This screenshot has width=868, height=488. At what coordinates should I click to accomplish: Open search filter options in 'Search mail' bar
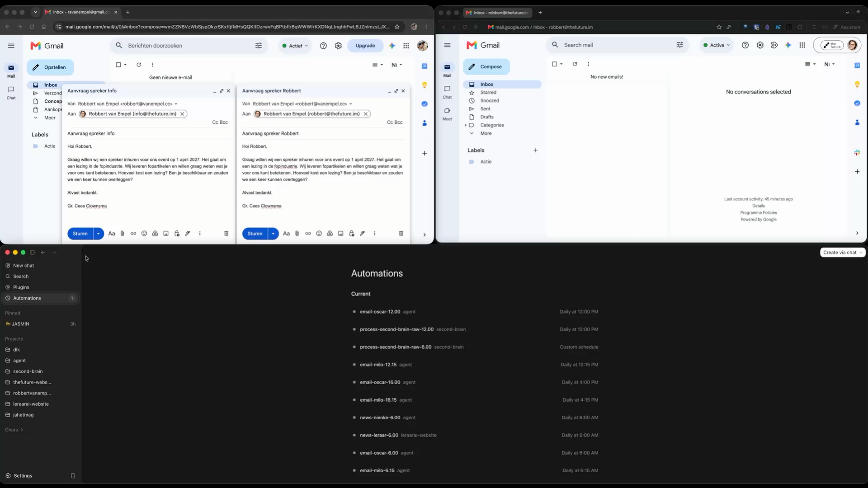coord(679,45)
